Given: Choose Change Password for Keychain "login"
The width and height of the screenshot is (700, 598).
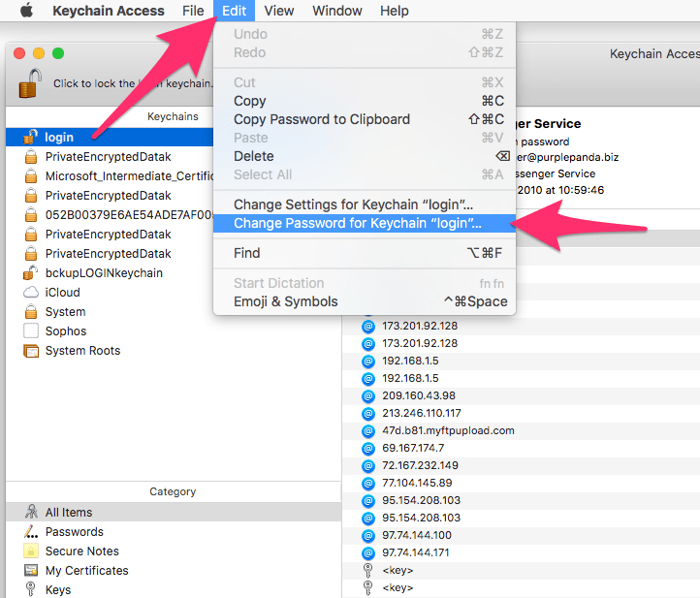Looking at the screenshot, I should (x=365, y=223).
